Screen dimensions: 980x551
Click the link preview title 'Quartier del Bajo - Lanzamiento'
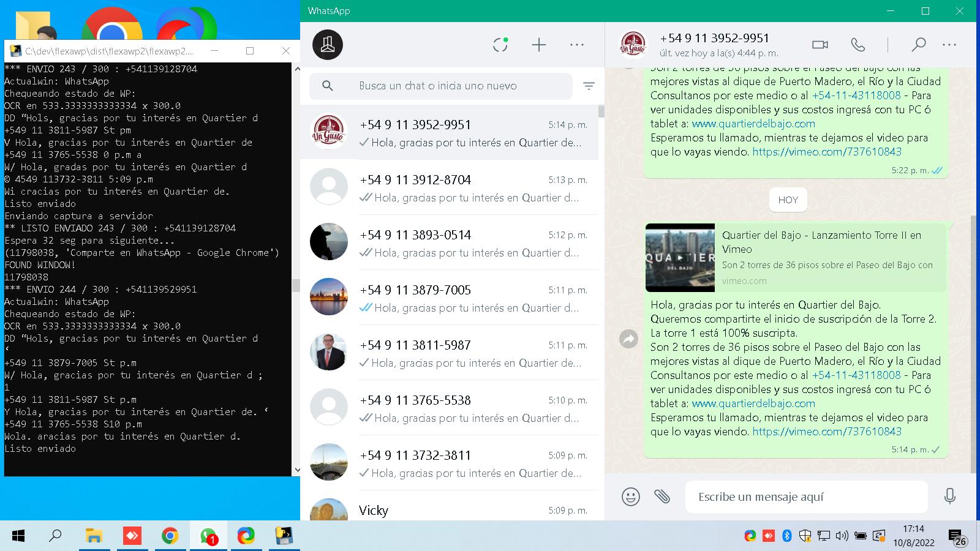(x=821, y=242)
